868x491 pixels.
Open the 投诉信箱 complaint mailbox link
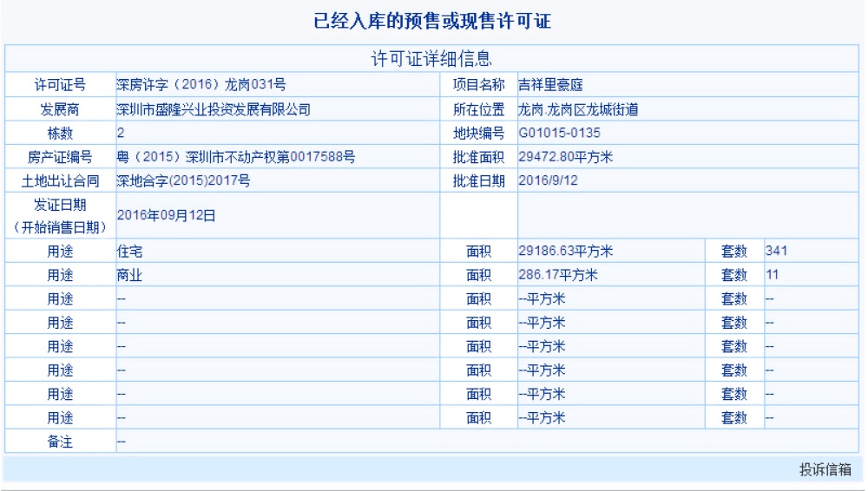(x=825, y=469)
